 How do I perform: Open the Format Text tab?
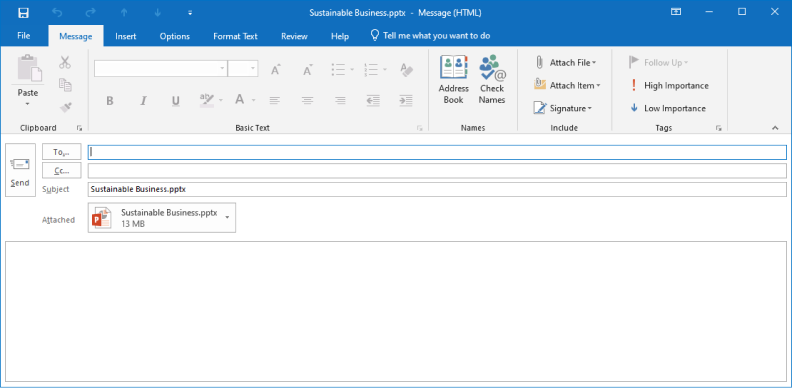(x=235, y=36)
